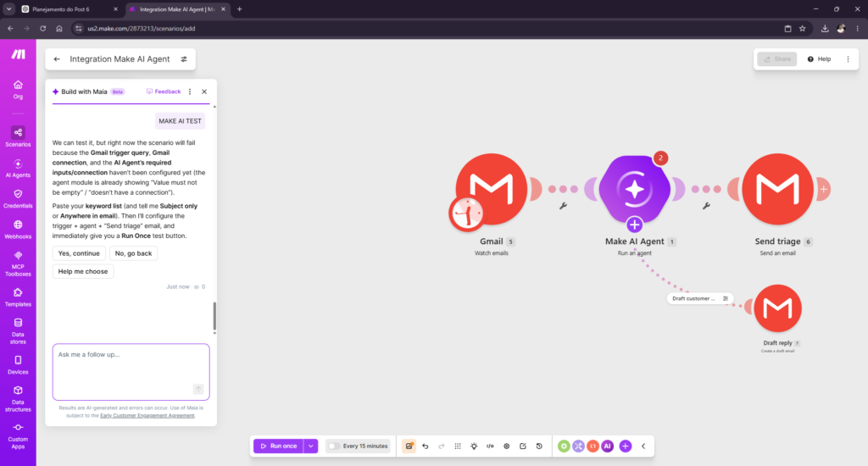This screenshot has width=868, height=466.
Task: Open Draft customer label settings icon
Action: click(x=726, y=299)
